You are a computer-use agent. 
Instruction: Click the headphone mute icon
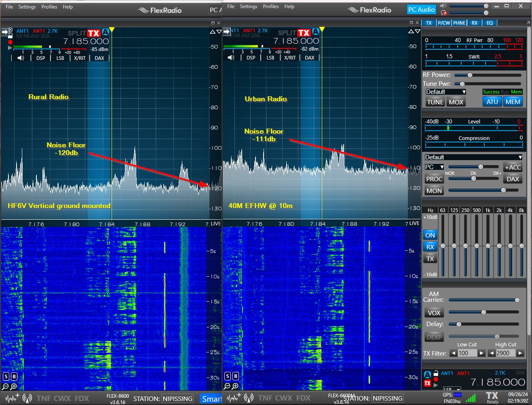tap(444, 13)
